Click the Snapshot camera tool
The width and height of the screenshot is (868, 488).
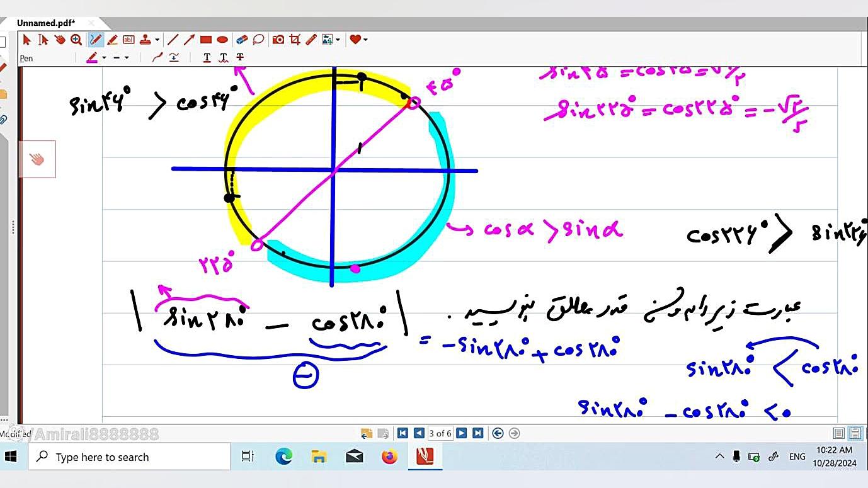[x=278, y=40]
